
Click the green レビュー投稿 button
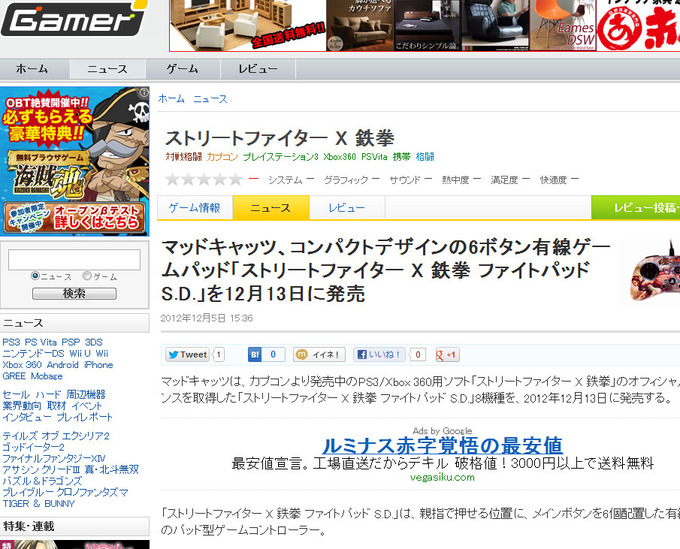pos(636,208)
